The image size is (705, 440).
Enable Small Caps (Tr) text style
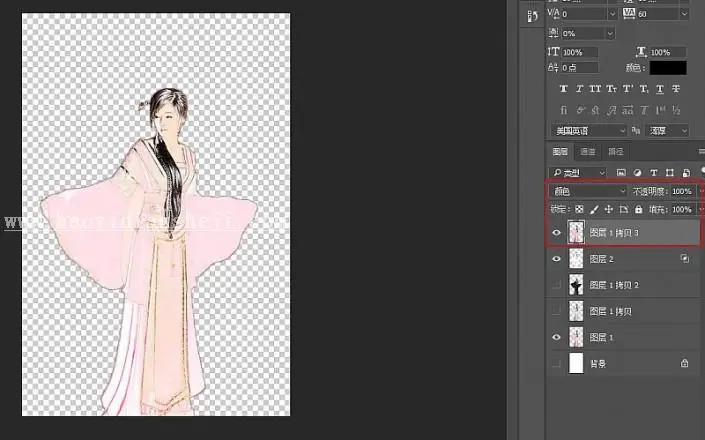coord(611,89)
